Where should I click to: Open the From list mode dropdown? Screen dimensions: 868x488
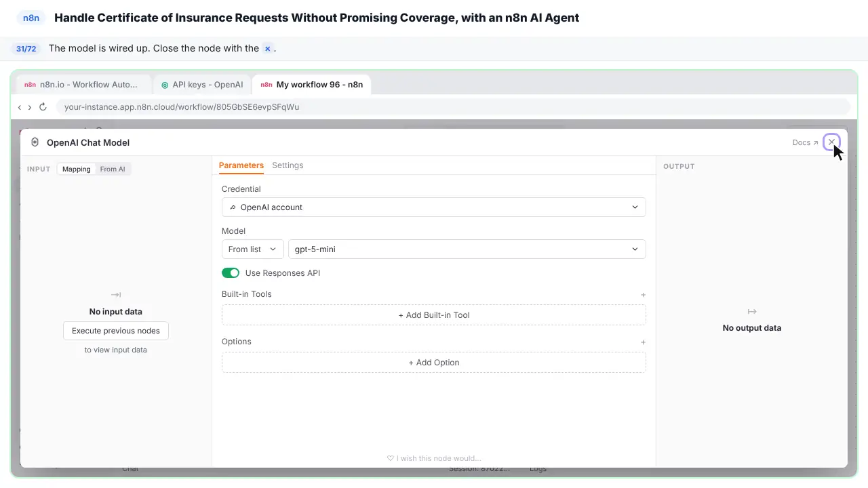(253, 249)
